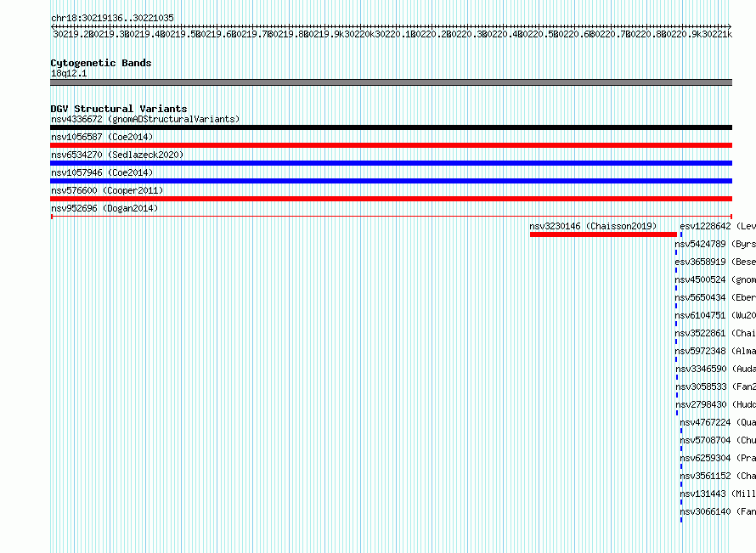Click the chr18:30219136..30221035 region label
The width and height of the screenshot is (756, 553).
(x=112, y=18)
